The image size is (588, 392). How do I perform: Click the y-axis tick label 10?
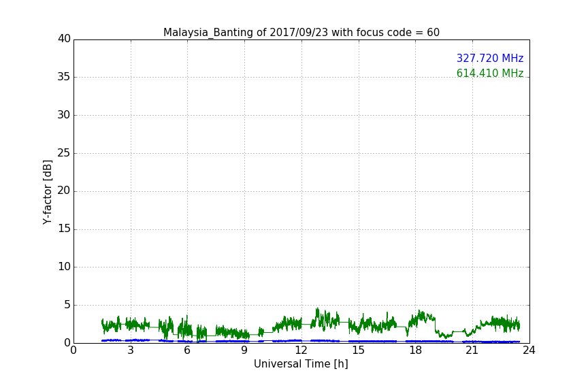click(x=64, y=267)
